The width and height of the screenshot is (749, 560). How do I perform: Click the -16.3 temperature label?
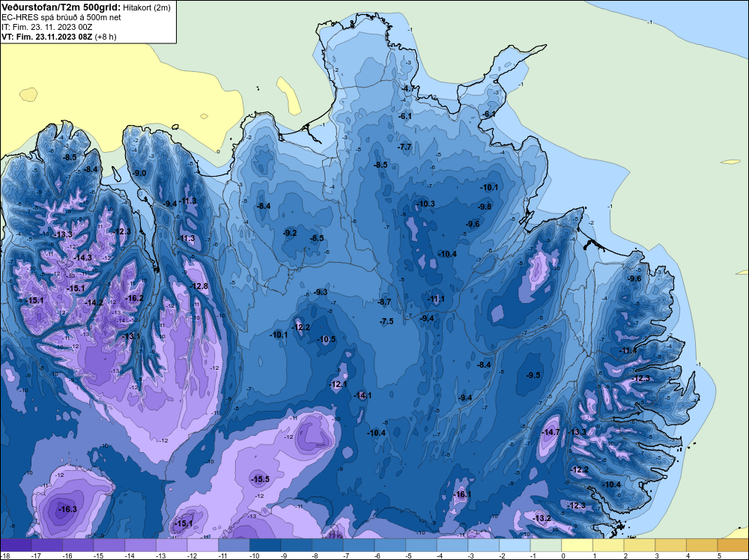click(67, 509)
